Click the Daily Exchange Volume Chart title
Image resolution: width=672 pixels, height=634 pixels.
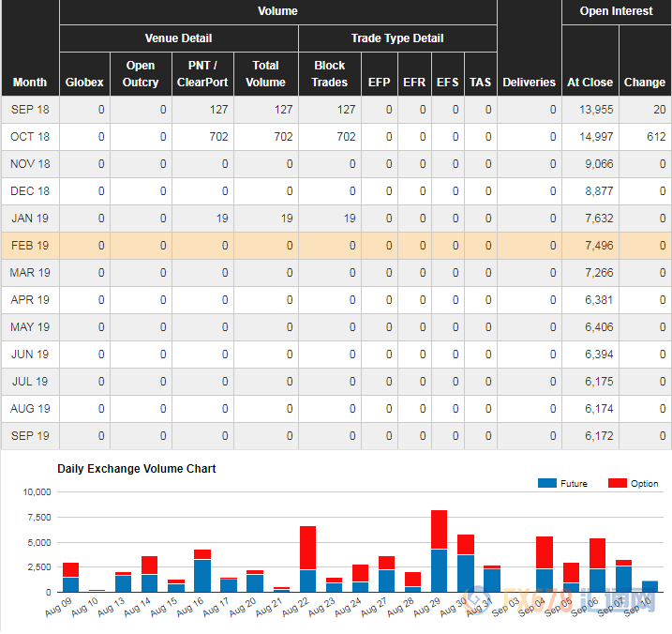(x=136, y=469)
